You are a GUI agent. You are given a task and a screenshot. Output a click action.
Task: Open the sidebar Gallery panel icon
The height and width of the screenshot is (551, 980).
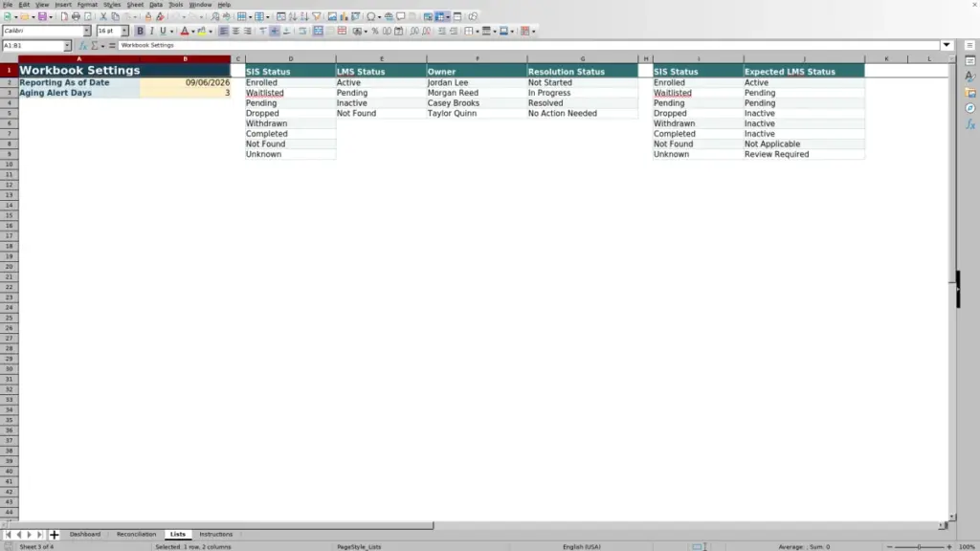tap(970, 93)
